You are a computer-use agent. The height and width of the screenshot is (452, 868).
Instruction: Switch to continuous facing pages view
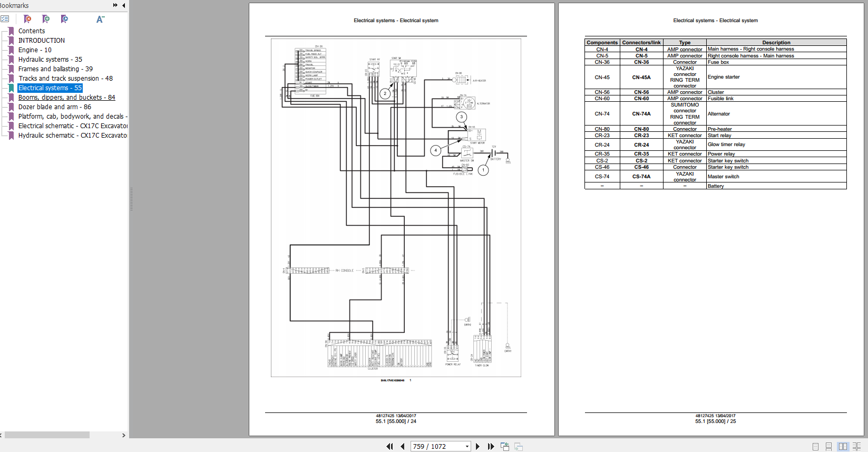(856, 446)
